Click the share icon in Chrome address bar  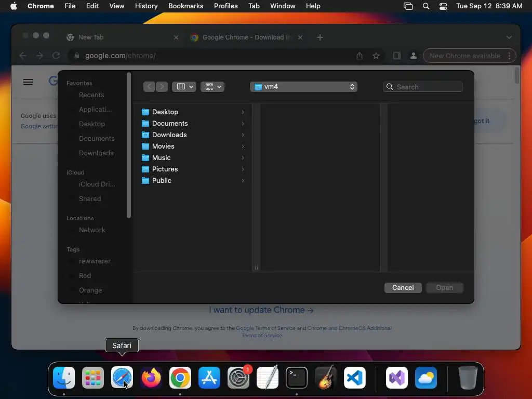click(x=360, y=56)
